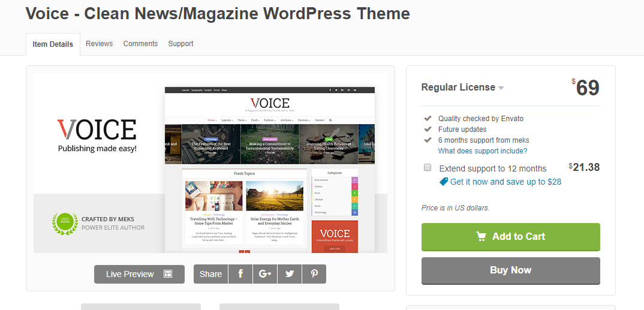This screenshot has width=644, height=310.
Task: Click the Add to Cart button
Action: point(510,236)
